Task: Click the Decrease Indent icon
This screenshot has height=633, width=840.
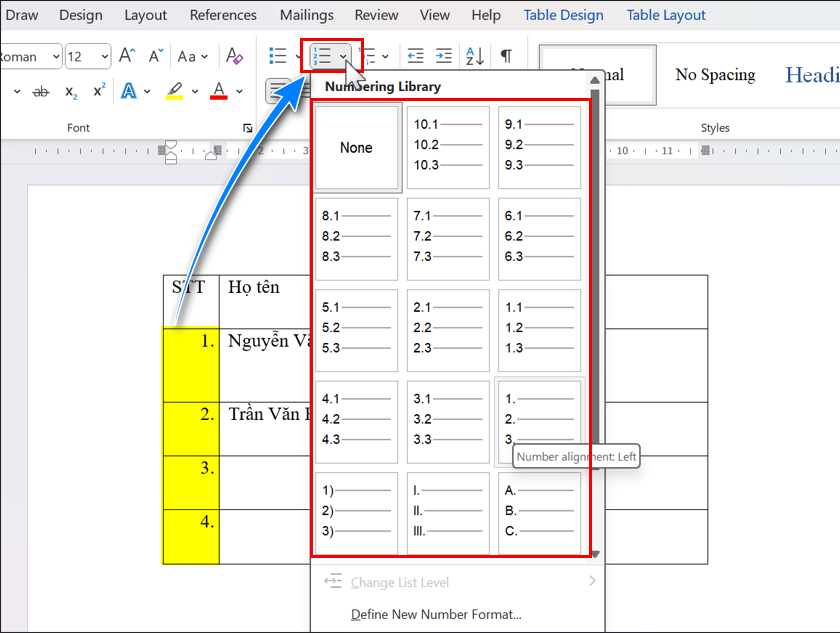Action: [415, 57]
